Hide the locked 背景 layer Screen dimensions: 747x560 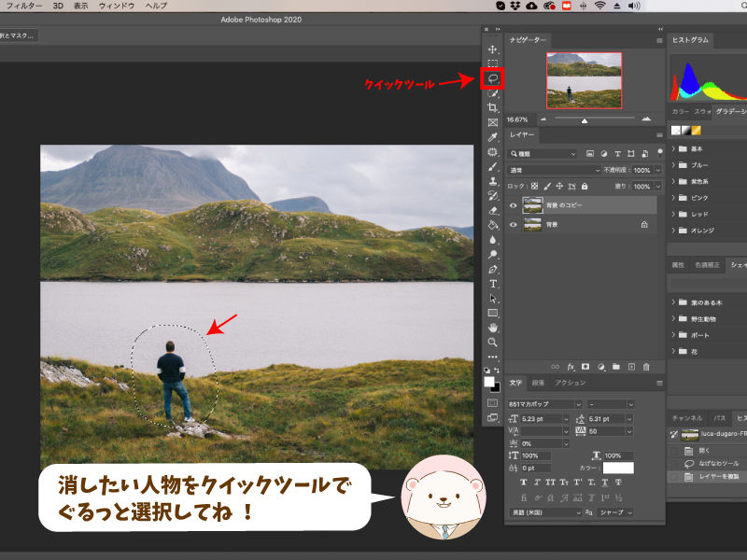[513, 225]
